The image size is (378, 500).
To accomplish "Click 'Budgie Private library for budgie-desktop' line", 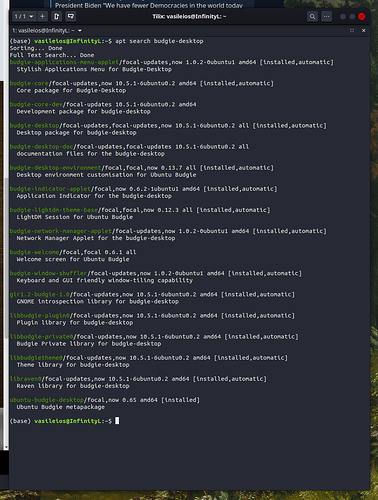I will 89,344.
